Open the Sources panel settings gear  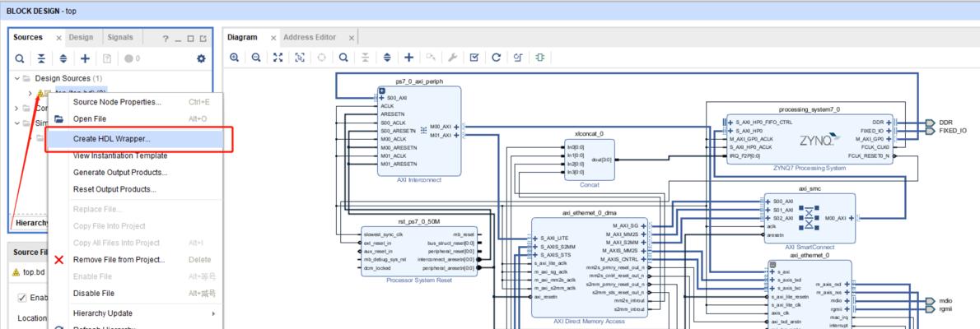click(201, 58)
